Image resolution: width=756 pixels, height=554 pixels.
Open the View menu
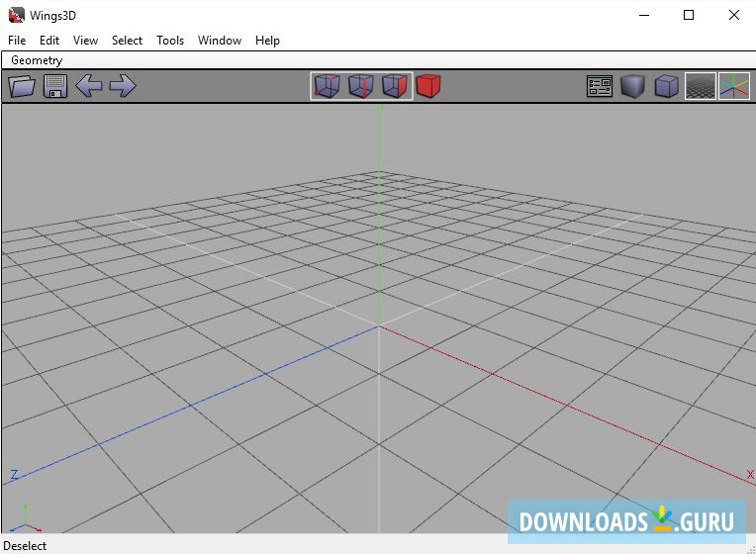pos(85,41)
